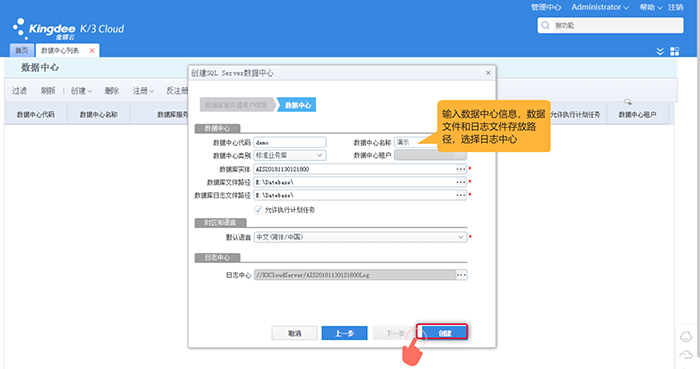This screenshot has height=369, width=700.
Task: Click the 刷新 toolbar button
Action: [x=48, y=91]
